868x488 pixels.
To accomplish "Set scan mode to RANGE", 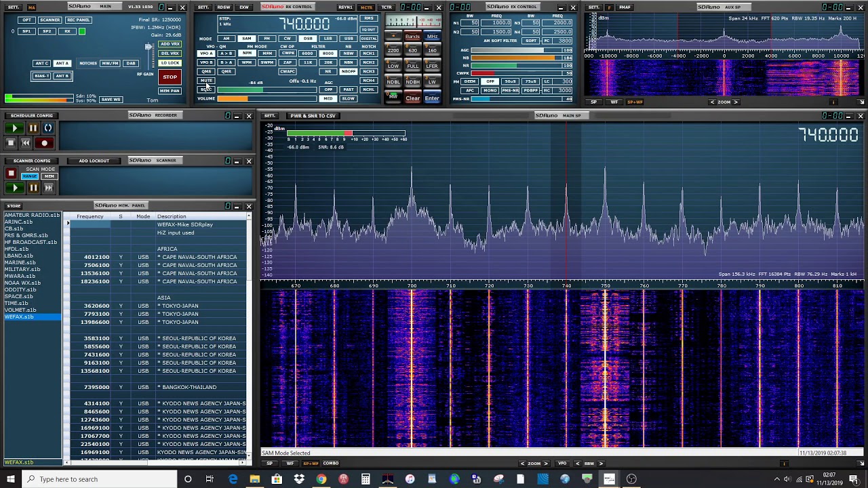I will (30, 176).
